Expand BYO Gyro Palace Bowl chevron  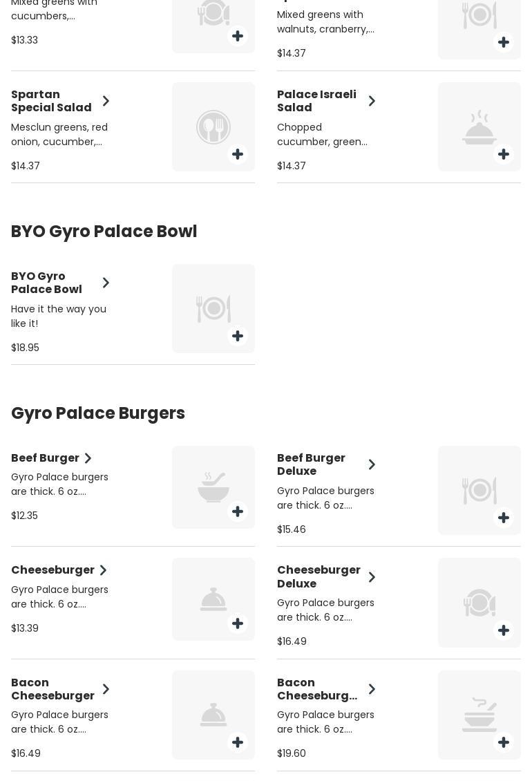(x=106, y=283)
